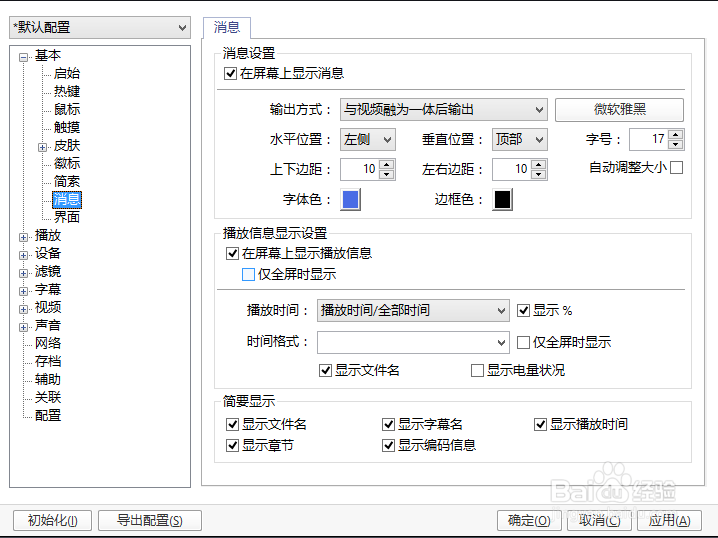This screenshot has height=538, width=718.
Task: Select 界面 in settings tree
Action: [x=67, y=217]
